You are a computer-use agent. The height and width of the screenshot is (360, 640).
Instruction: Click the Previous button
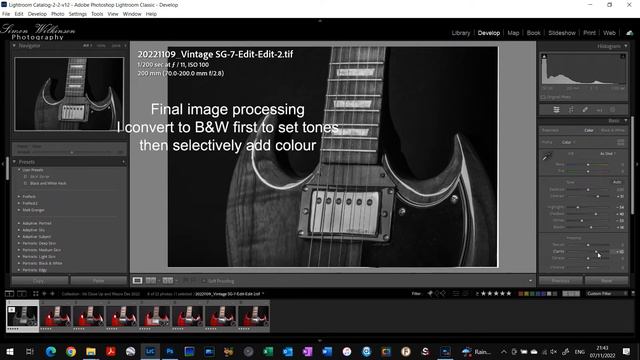(x=561, y=281)
